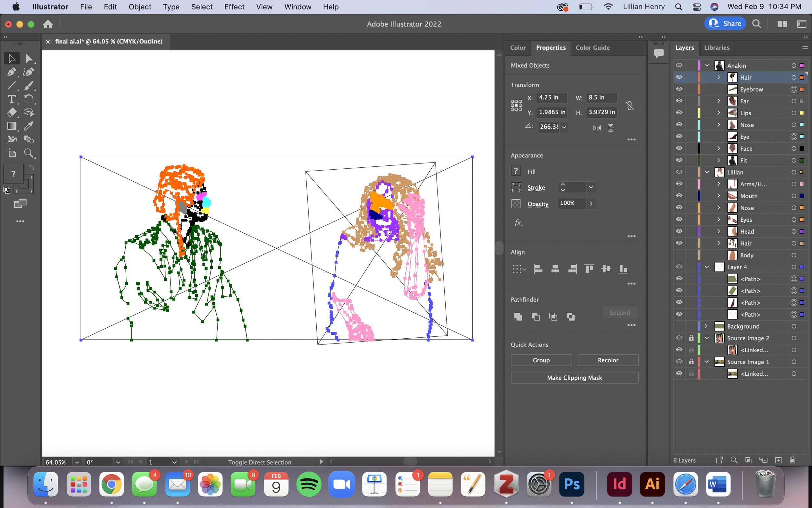The height and width of the screenshot is (508, 812).
Task: Open the Effect menu
Action: click(x=234, y=7)
